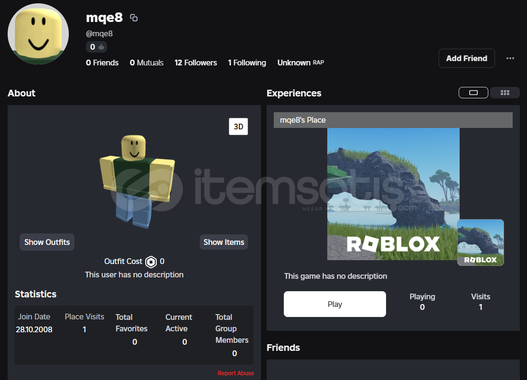
Task: Click the full-body avatar render
Action: click(137, 181)
